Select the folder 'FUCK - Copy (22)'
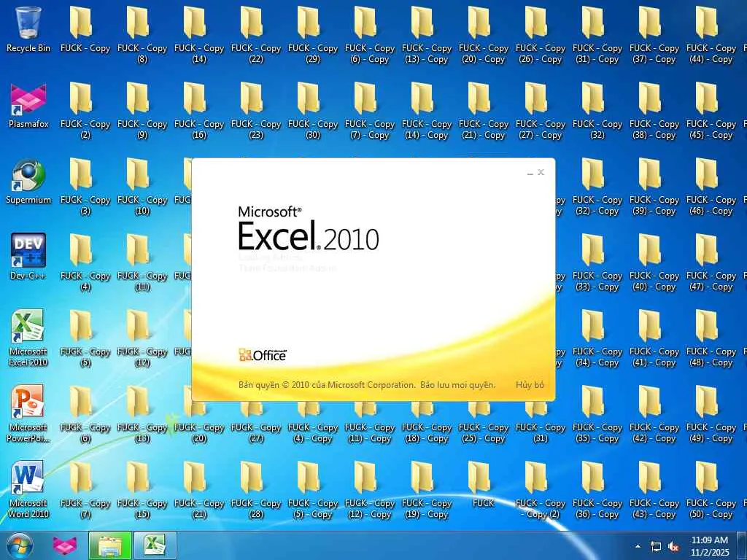The image size is (747, 560). tap(256, 34)
